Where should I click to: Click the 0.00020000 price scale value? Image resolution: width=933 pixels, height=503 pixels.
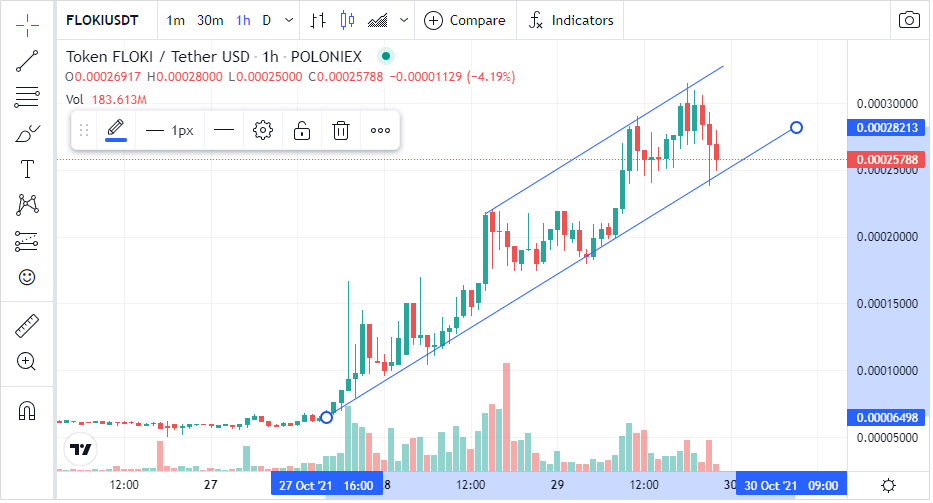tap(887, 237)
